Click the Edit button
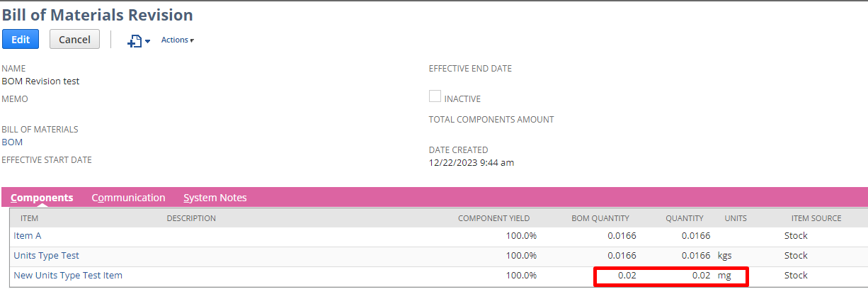This screenshot has height=299, width=868. [x=21, y=40]
